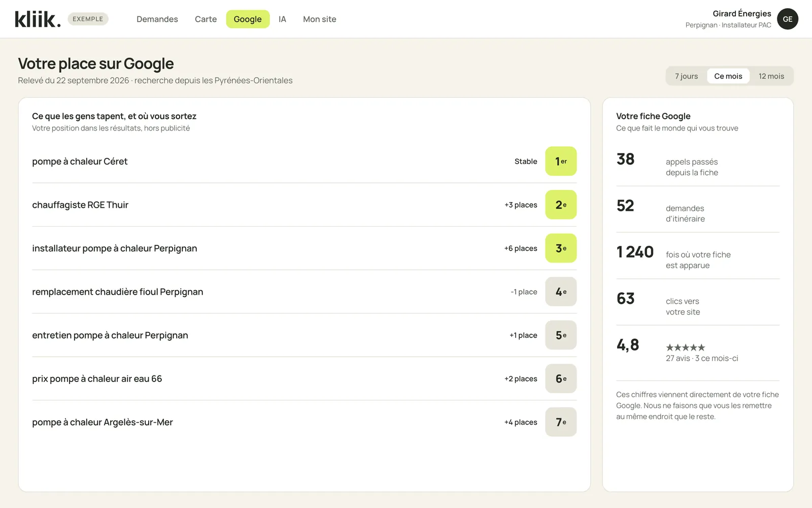Open the Mon site tab
This screenshot has width=812, height=508.
point(320,19)
